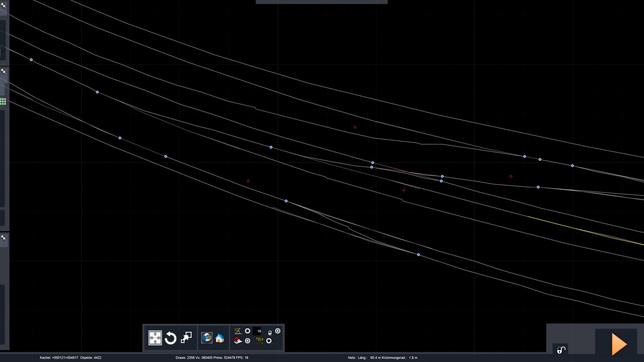The image size is (644, 362).
Task: Select the resize/scale arrow tool
Action: 186,338
